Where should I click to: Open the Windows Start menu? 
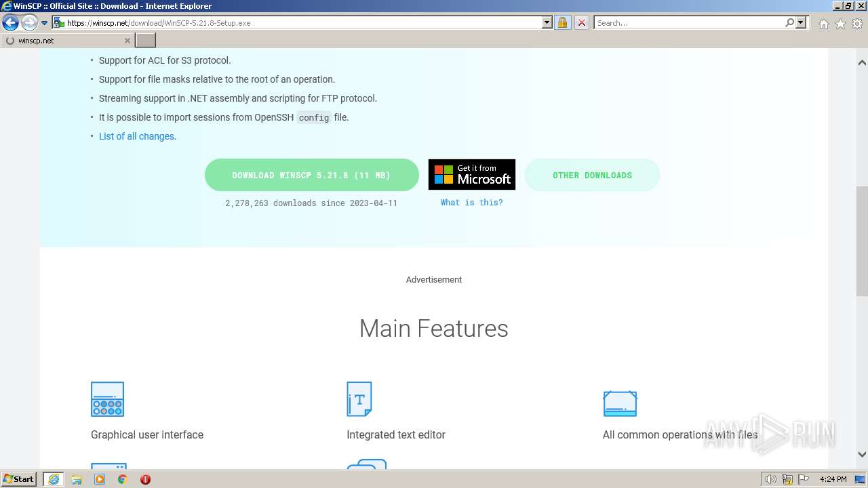pyautogui.click(x=19, y=479)
